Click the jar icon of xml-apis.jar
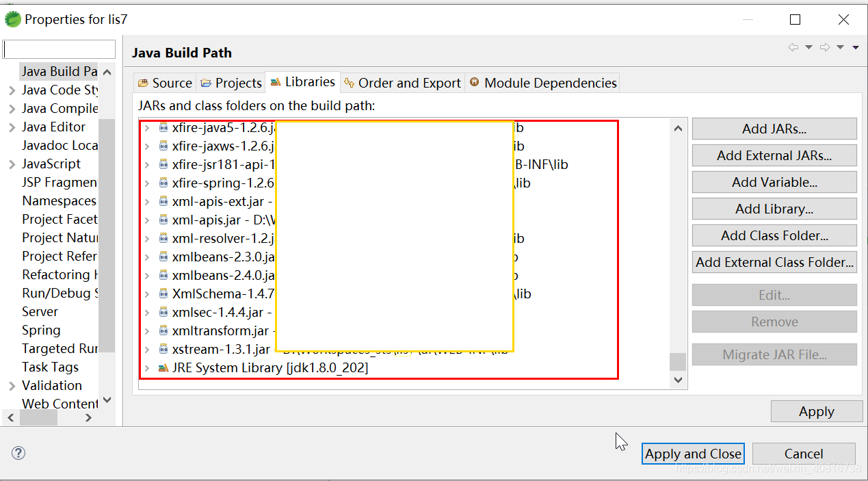 pyautogui.click(x=163, y=220)
